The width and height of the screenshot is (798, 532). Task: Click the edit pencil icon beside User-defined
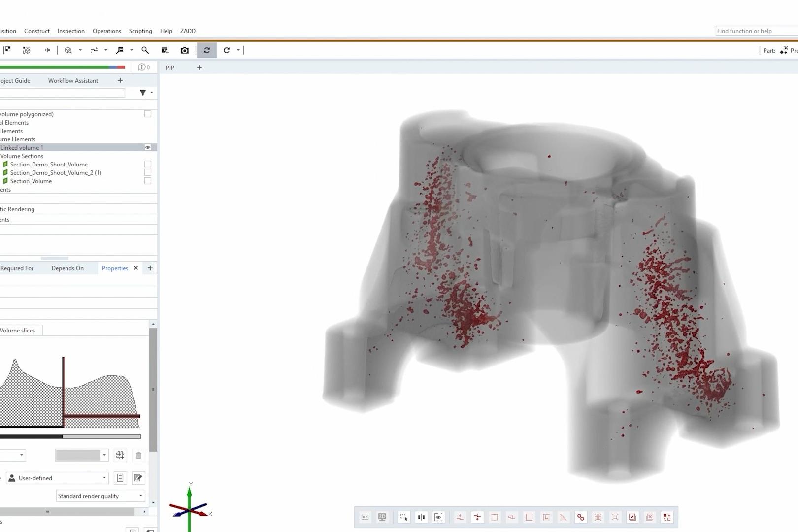(138, 478)
